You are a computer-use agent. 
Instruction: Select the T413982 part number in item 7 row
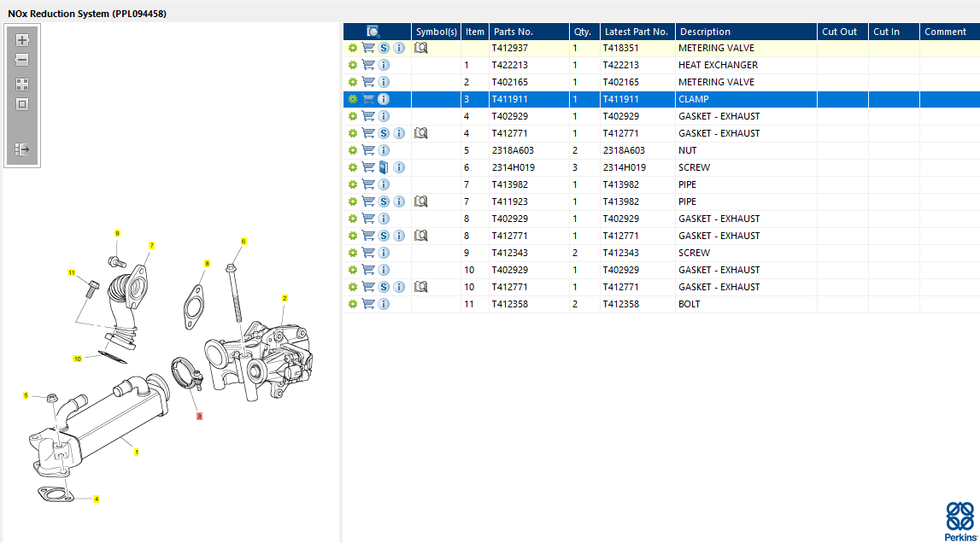click(x=509, y=184)
